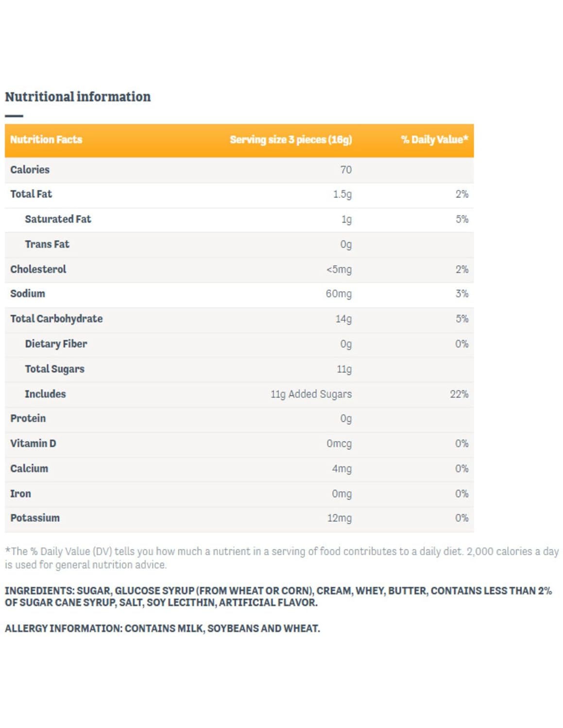Click the 11g Added Sugars value

(x=311, y=394)
